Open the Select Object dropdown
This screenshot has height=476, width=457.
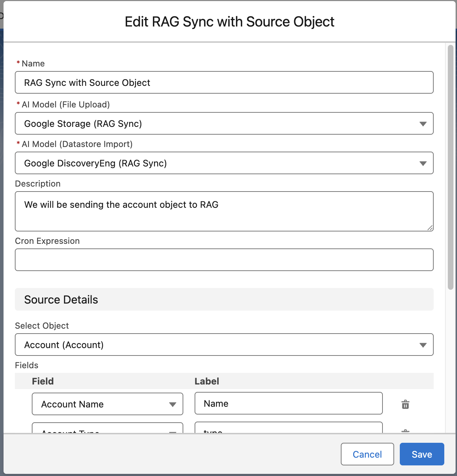point(224,345)
